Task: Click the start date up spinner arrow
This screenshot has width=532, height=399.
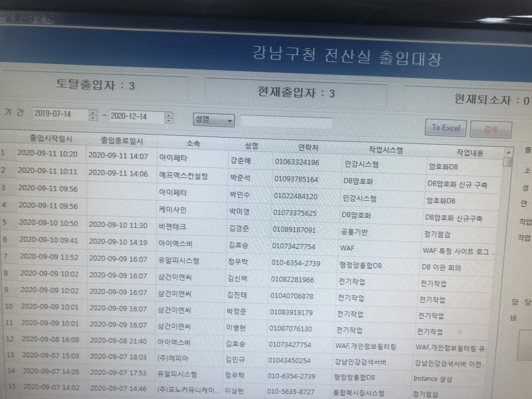Action: pos(93,112)
